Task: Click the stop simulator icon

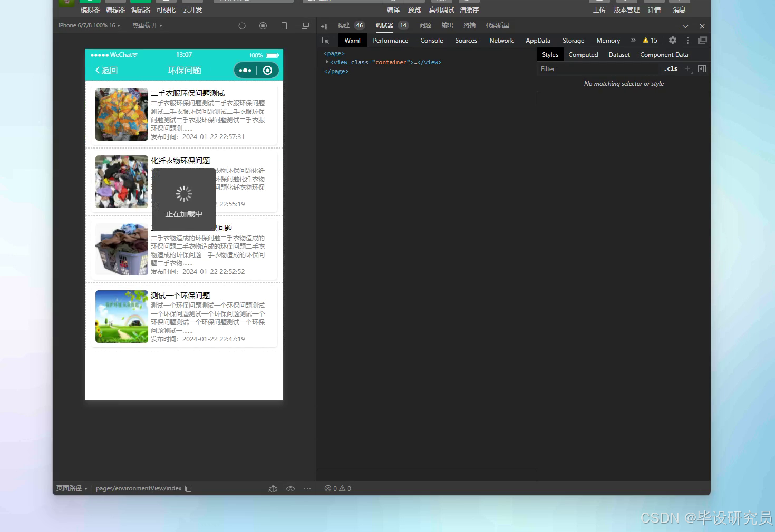Action: 263,26
